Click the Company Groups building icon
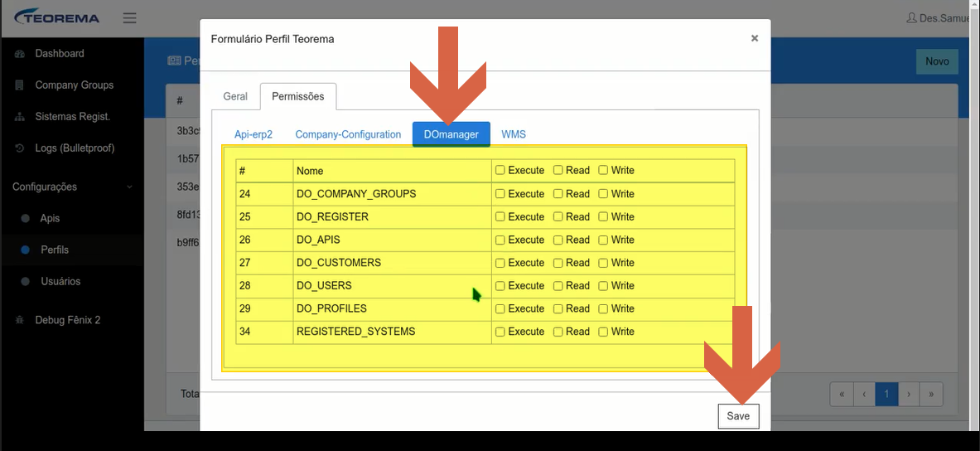Screen dimensions: 980x451 [x=19, y=85]
